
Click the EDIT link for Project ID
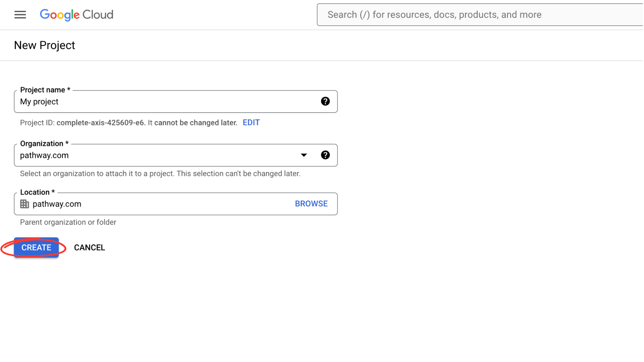pyautogui.click(x=251, y=122)
